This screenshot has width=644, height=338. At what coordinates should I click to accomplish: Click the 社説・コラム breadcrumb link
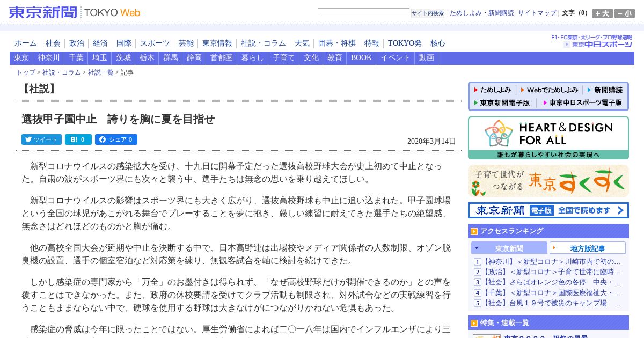tap(62, 72)
